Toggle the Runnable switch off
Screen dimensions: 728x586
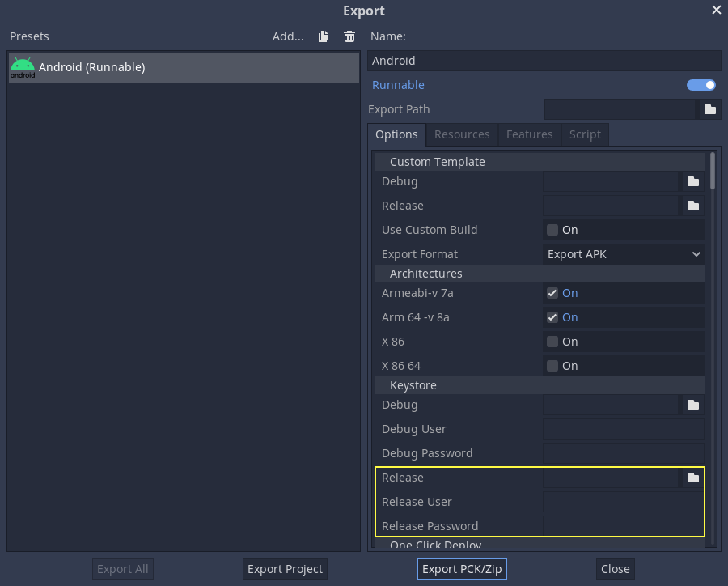pyautogui.click(x=700, y=85)
